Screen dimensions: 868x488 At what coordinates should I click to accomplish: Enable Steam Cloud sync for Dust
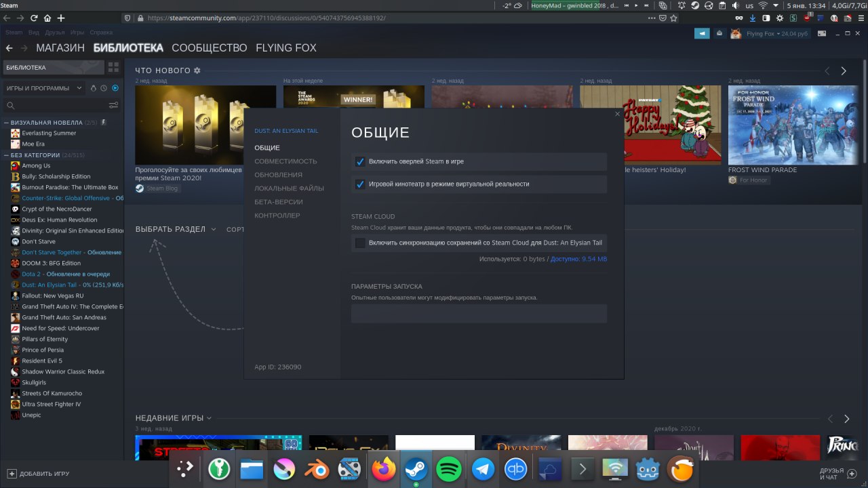pyautogui.click(x=360, y=243)
